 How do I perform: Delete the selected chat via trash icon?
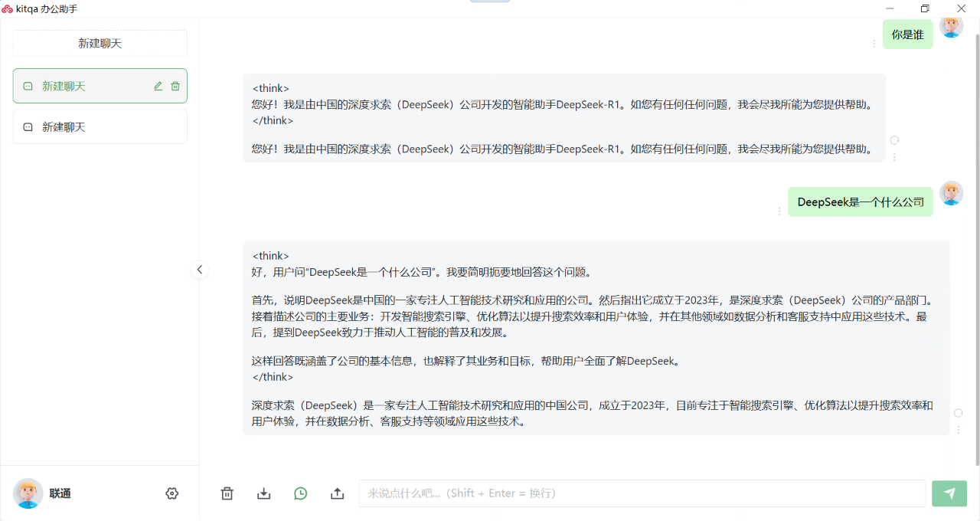175,87
